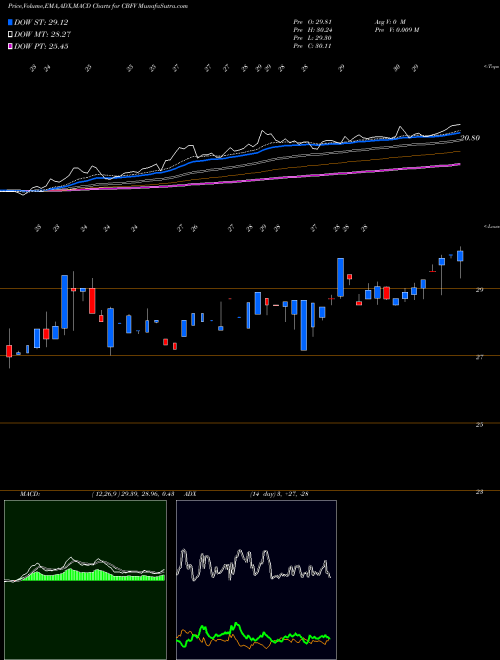The height and width of the screenshot is (660, 500).
Task: Click the '<Tops' label at right edge
Action: click(491, 67)
